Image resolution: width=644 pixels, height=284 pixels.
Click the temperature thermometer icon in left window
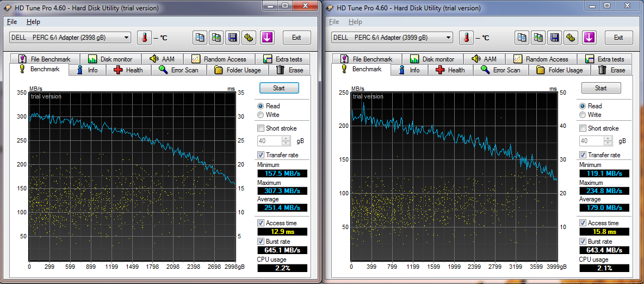pyautogui.click(x=144, y=38)
